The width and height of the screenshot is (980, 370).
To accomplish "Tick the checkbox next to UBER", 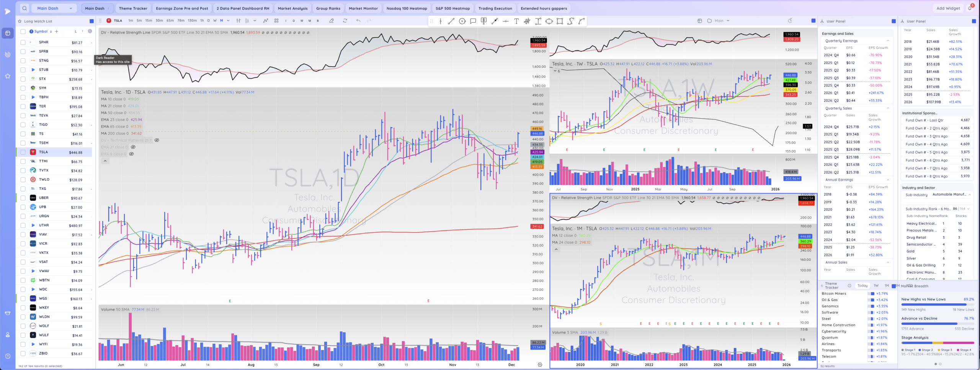I will point(23,198).
